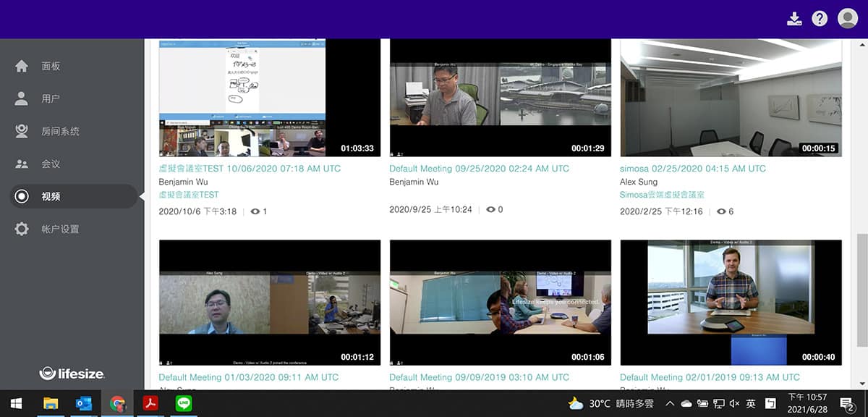Click the views eye icon beside 2020/9/25
868x417 pixels.
tap(491, 209)
